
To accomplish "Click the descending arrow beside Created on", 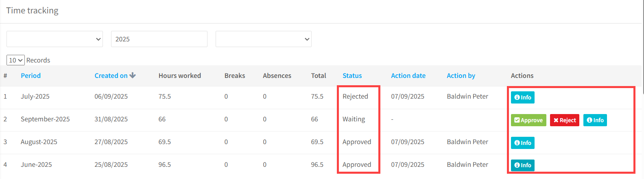I will point(133,75).
